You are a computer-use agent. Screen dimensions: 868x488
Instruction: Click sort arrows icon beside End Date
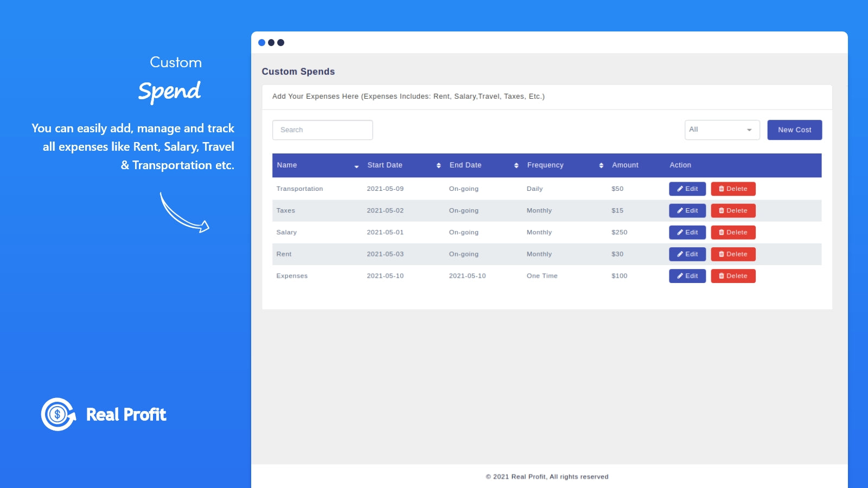pos(516,165)
